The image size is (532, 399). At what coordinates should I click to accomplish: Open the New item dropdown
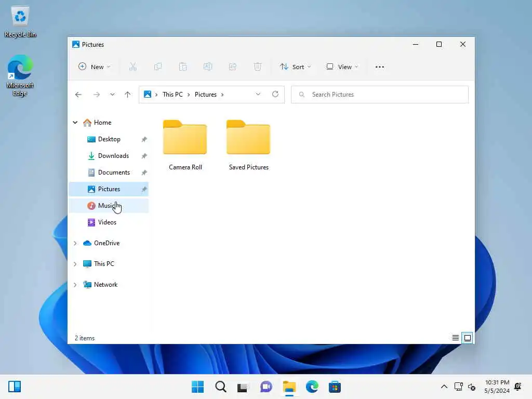click(x=95, y=67)
